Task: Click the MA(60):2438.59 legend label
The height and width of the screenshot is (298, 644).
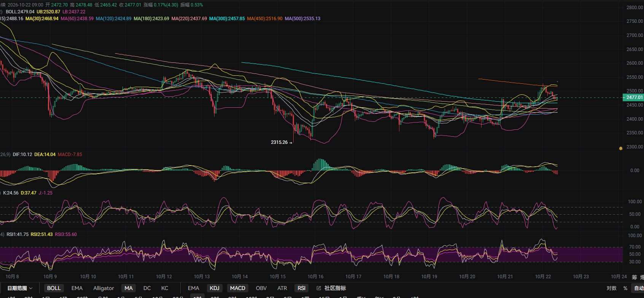Action: 77,19
